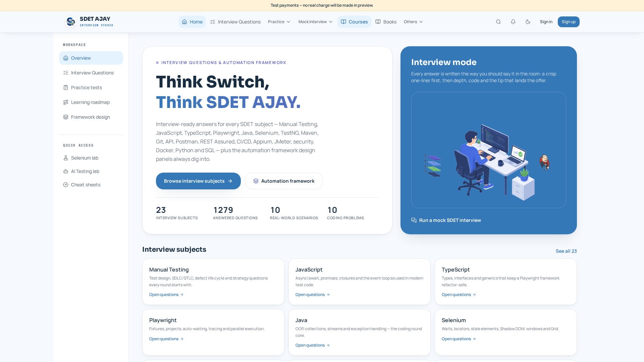Open Books in top navigation
The width and height of the screenshot is (644, 362).
pyautogui.click(x=386, y=22)
